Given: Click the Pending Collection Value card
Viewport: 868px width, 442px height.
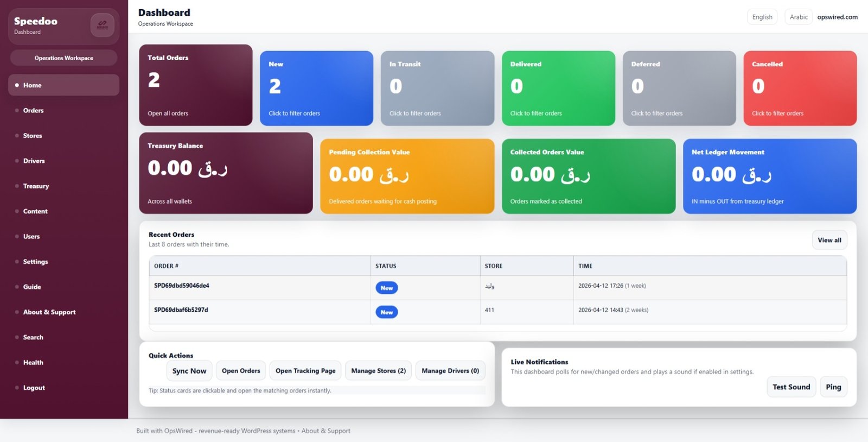Looking at the screenshot, I should pyautogui.click(x=407, y=176).
